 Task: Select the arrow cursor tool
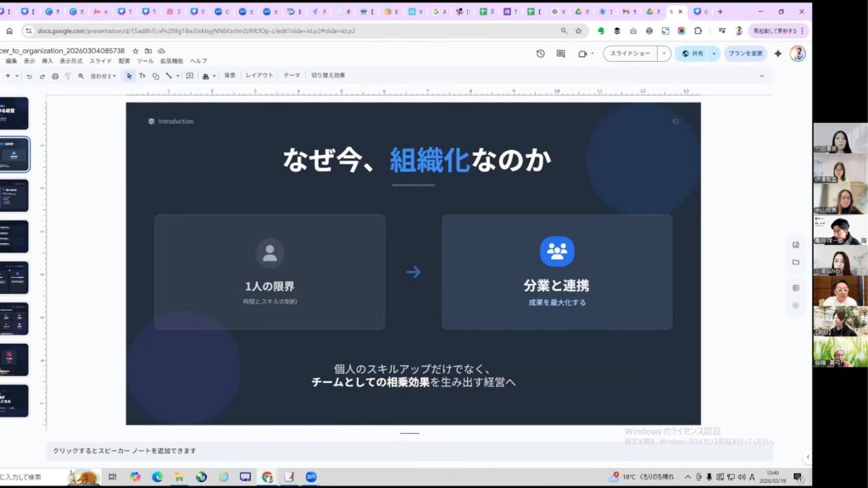pyautogui.click(x=130, y=75)
